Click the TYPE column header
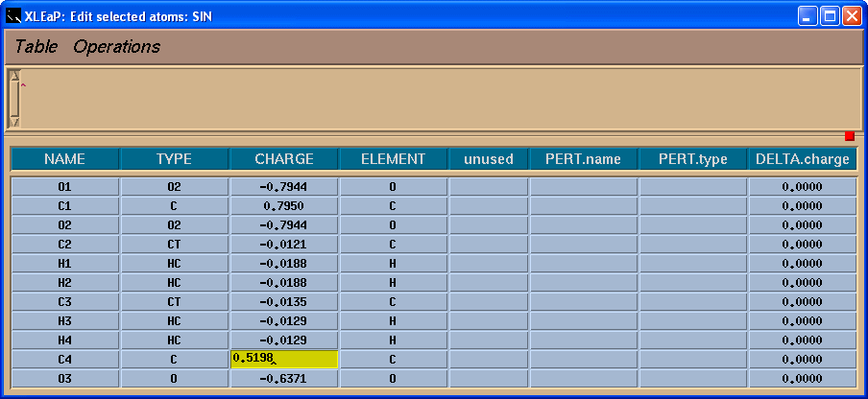The width and height of the screenshot is (868, 399). tap(175, 160)
